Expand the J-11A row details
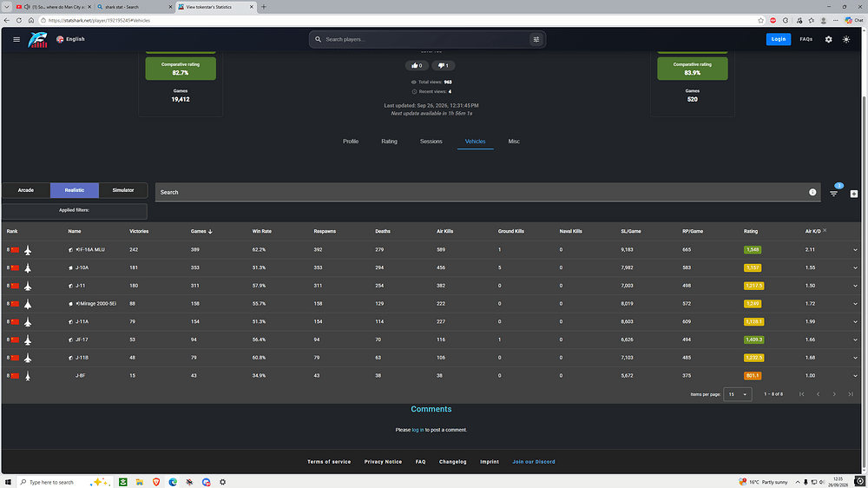This screenshot has height=488, width=868. click(855, 322)
